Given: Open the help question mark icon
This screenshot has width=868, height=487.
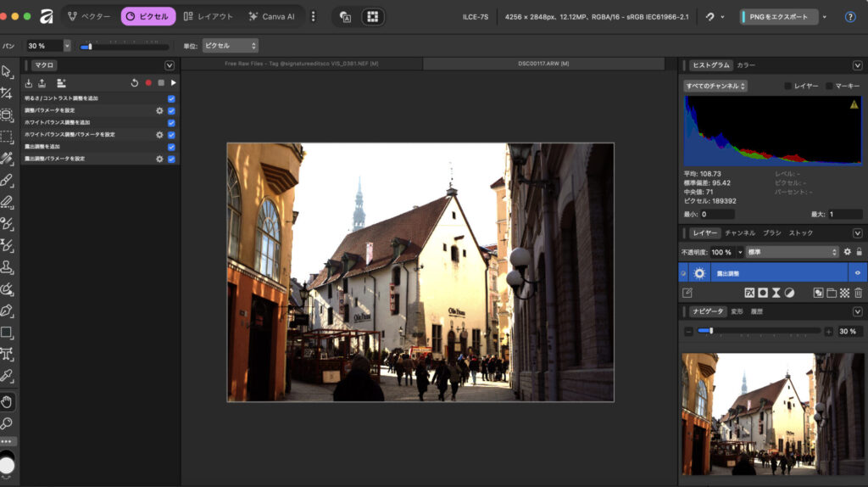Looking at the screenshot, I should click(x=850, y=17).
